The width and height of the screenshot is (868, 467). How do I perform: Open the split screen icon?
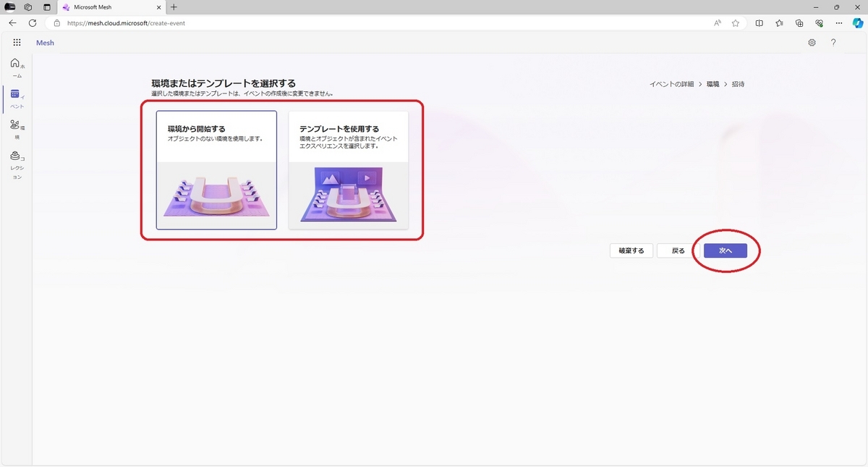[x=759, y=23]
